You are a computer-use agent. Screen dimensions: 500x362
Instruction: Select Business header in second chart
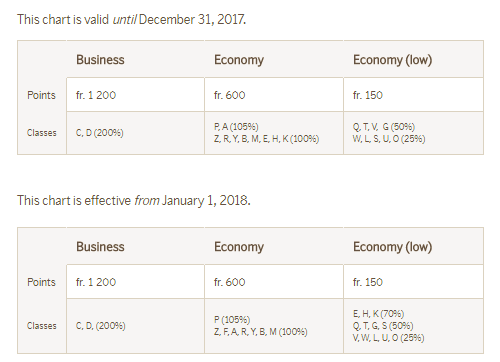click(100, 247)
